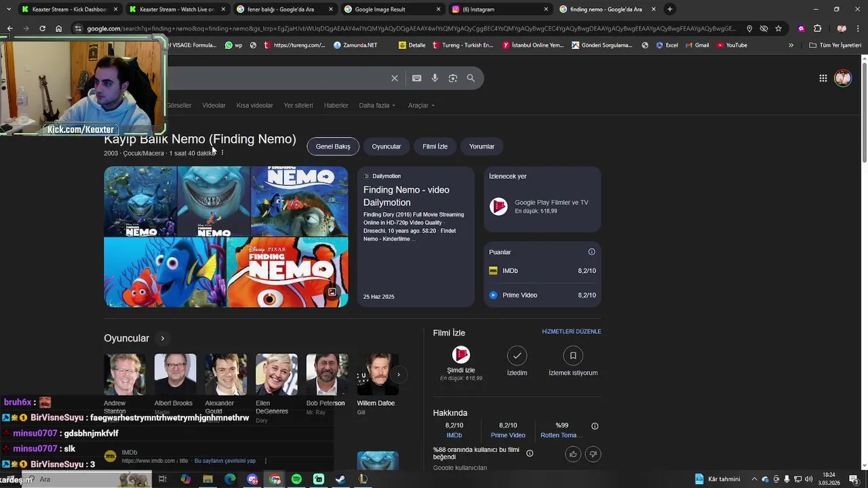Show next cast members with the arrow

coord(399,374)
